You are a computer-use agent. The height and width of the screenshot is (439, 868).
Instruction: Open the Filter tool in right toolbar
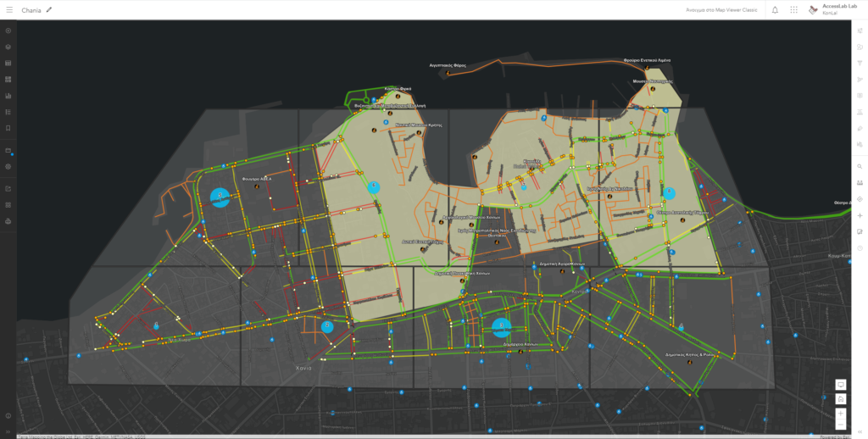tap(860, 63)
